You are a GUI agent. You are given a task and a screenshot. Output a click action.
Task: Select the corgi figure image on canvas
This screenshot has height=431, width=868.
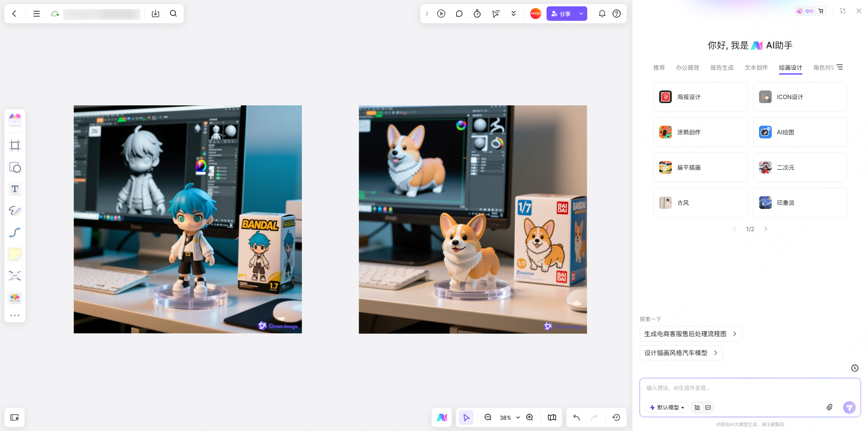(x=473, y=219)
